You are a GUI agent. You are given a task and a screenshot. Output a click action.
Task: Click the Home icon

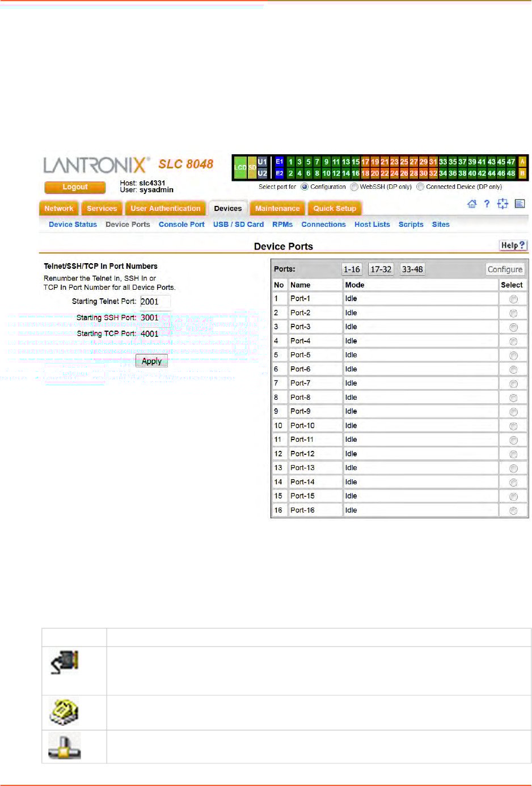(x=471, y=204)
